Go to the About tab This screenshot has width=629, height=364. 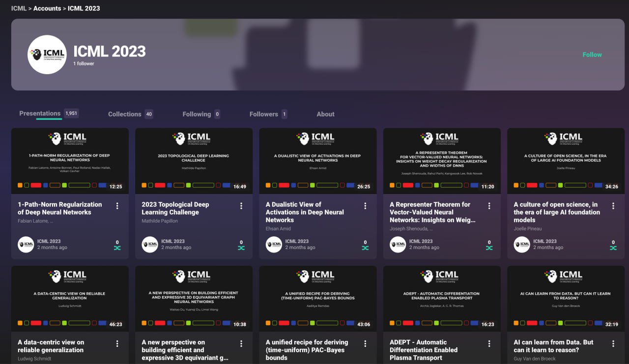325,114
